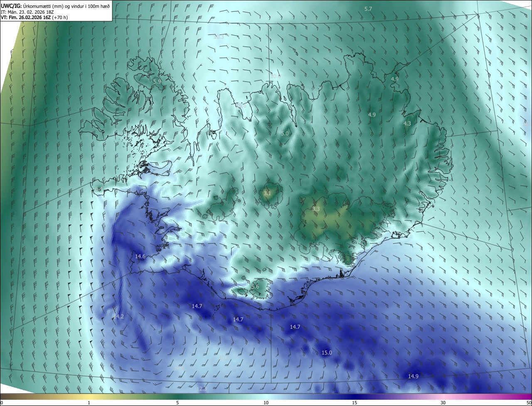Screen dimensions: 532x406
Task: Click the color scale tick labeled 15
Action: [x=355, y=403]
